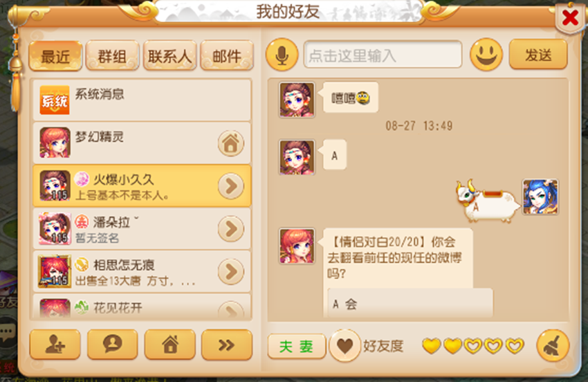588x382 pixels.
Task: Expand the double-arrow more options button
Action: point(227,345)
